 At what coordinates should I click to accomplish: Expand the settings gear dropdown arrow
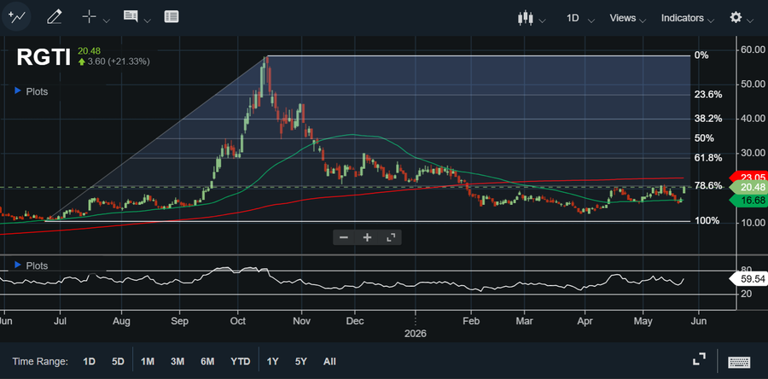pos(750,21)
